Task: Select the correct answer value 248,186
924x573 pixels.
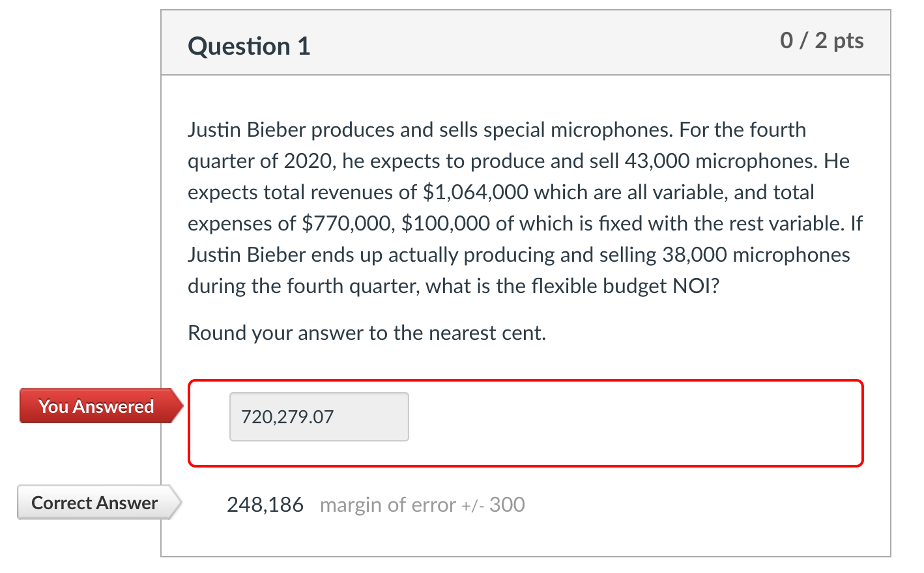Action: point(265,503)
